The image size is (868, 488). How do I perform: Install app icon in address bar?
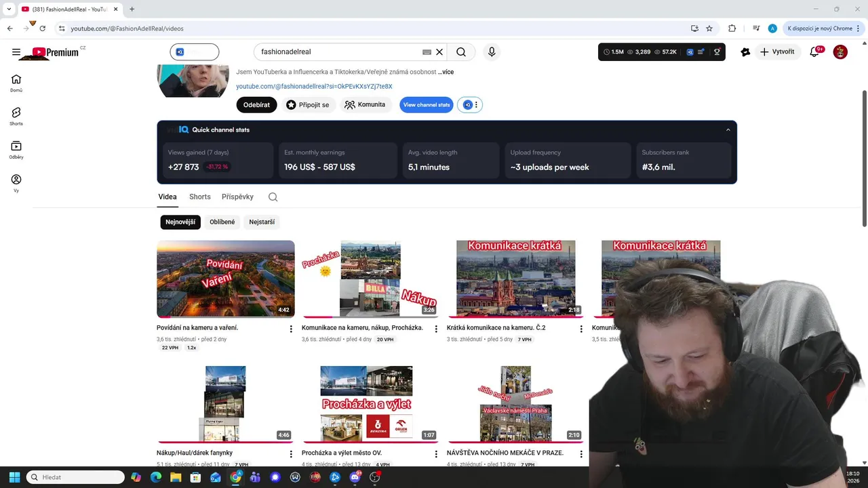coord(694,28)
